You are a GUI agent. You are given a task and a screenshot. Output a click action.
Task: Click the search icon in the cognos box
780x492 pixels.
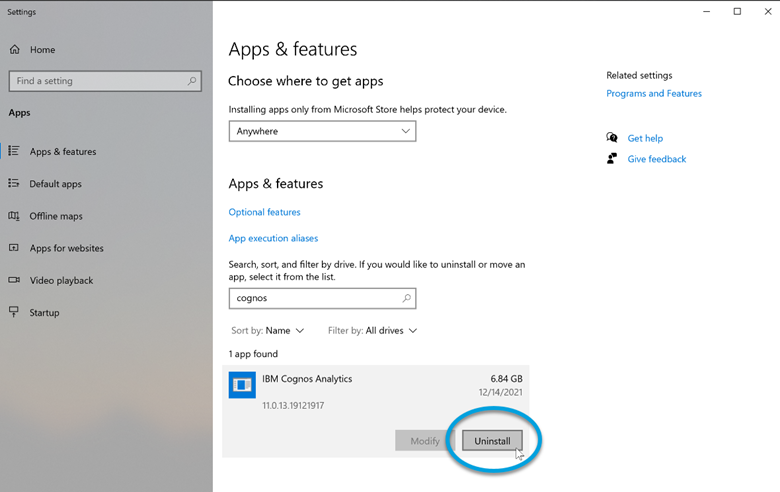[x=406, y=298]
